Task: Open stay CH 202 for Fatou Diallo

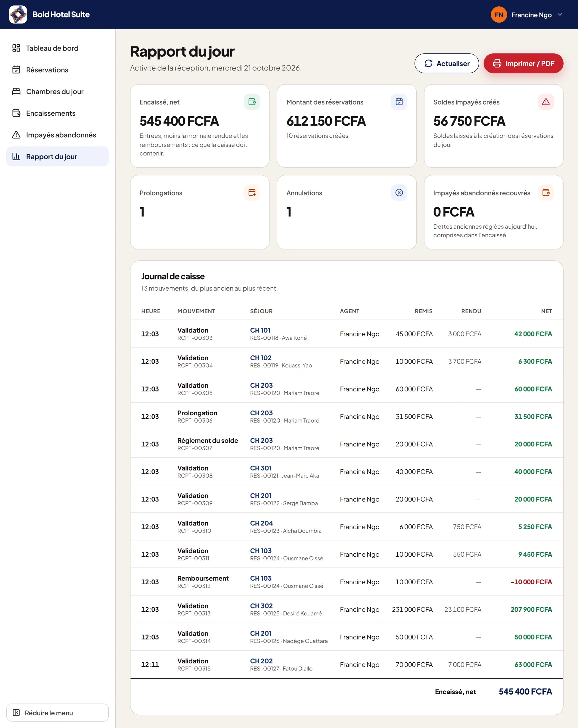Action: tap(261, 661)
